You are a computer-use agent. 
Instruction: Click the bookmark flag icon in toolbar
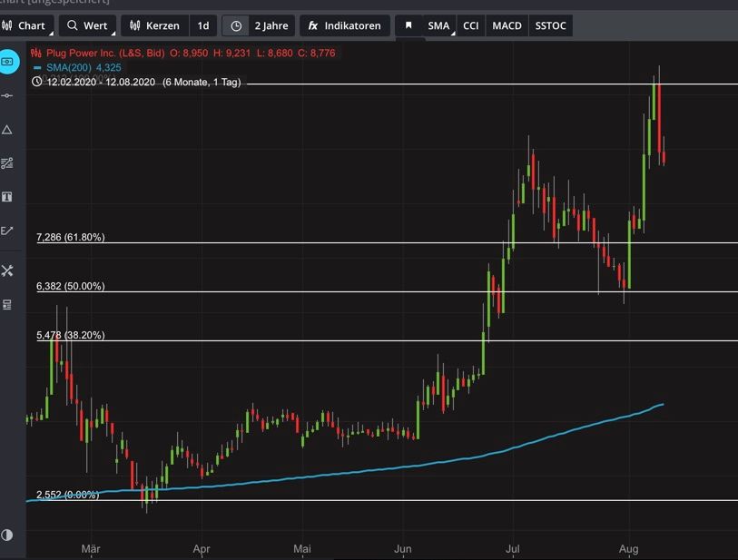pos(408,25)
